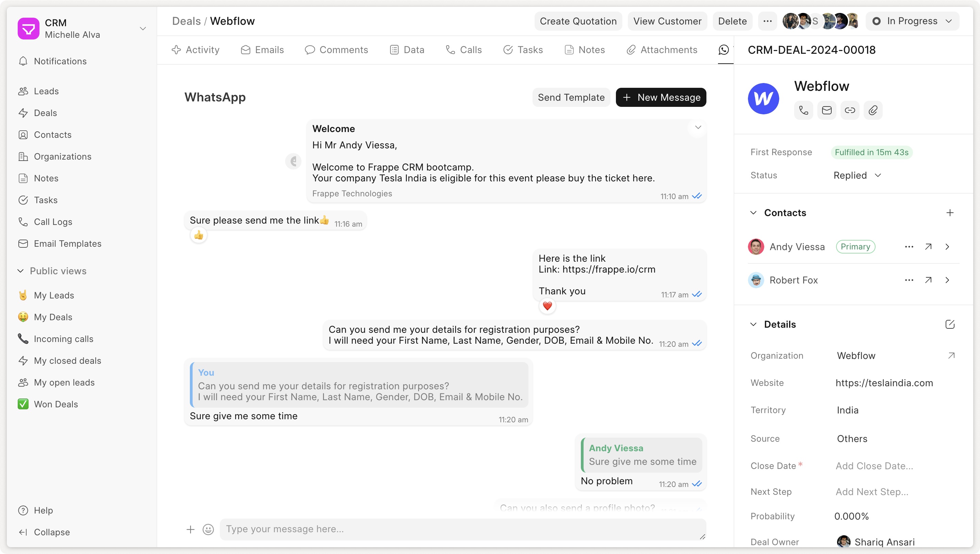Open the CRM user dropdown chevron
980x554 pixels.
(143, 29)
